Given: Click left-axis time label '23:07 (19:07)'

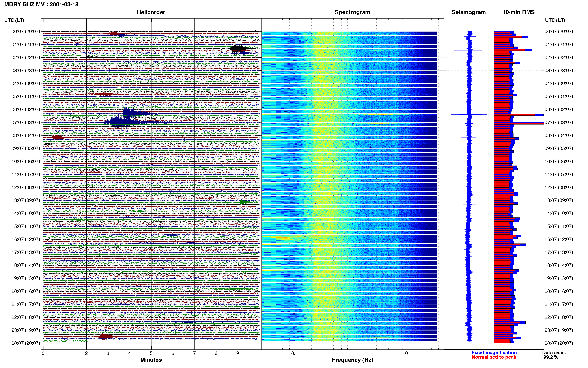Looking at the screenshot, I should (x=26, y=330).
